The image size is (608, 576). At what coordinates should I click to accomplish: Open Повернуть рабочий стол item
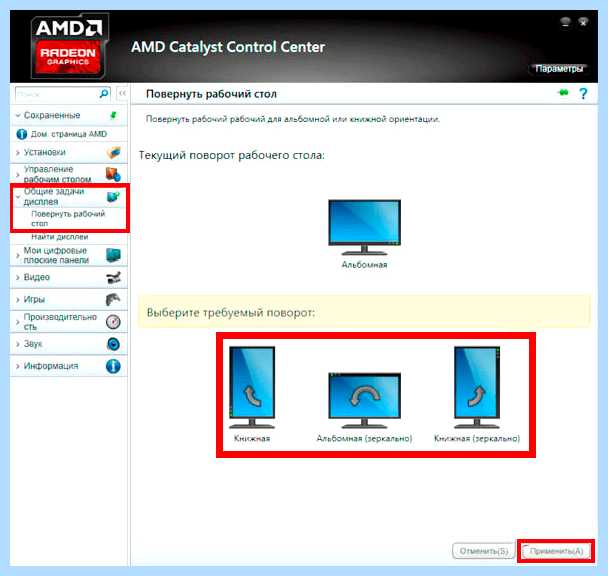(68, 219)
